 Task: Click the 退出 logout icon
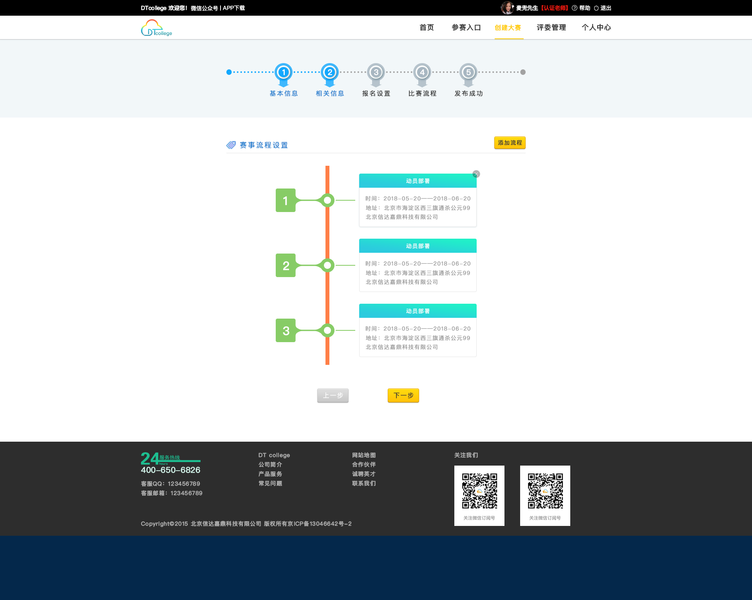(x=597, y=8)
